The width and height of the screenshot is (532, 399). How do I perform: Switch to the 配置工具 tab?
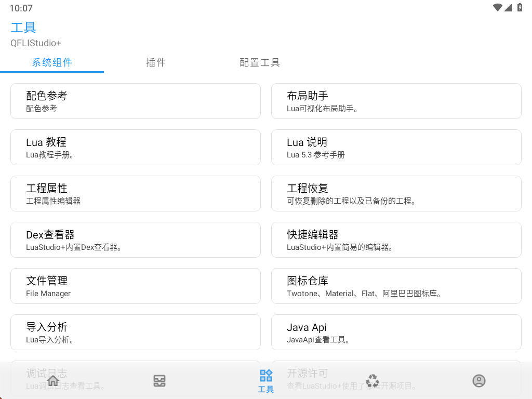260,63
